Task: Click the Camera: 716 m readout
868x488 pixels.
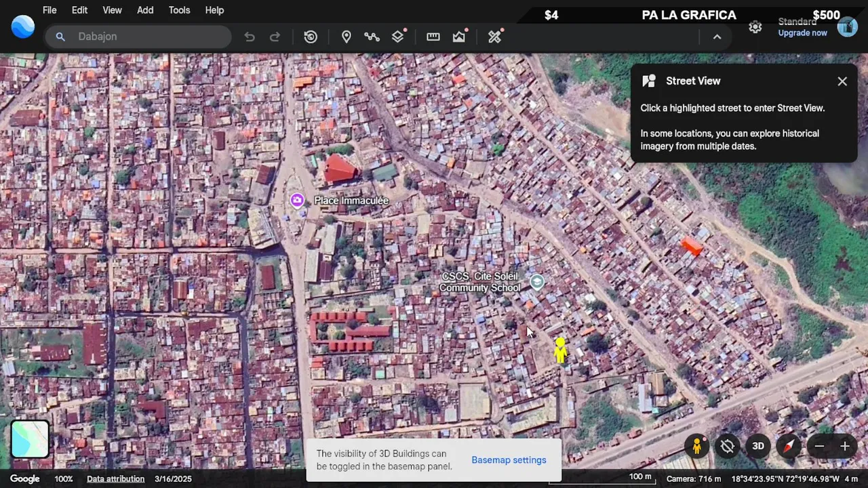Action: tap(694, 479)
